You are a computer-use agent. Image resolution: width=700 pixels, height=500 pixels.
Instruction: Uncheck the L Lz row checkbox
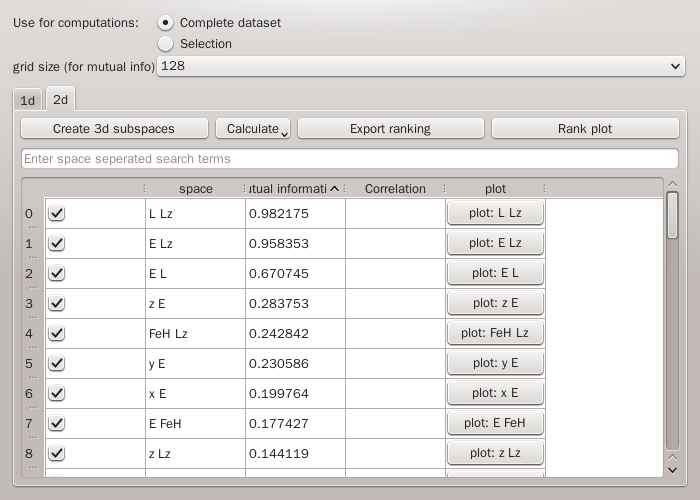click(x=57, y=214)
